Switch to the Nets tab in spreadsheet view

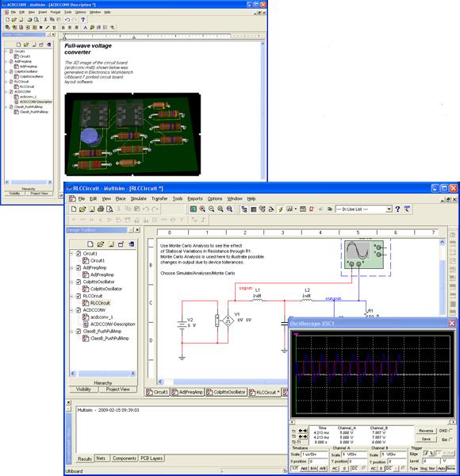(101, 458)
